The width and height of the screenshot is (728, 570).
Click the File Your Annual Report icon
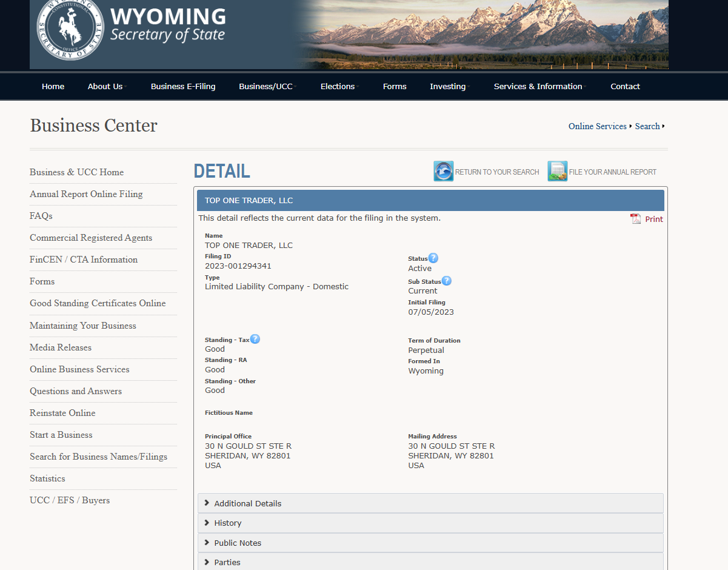[x=557, y=172]
